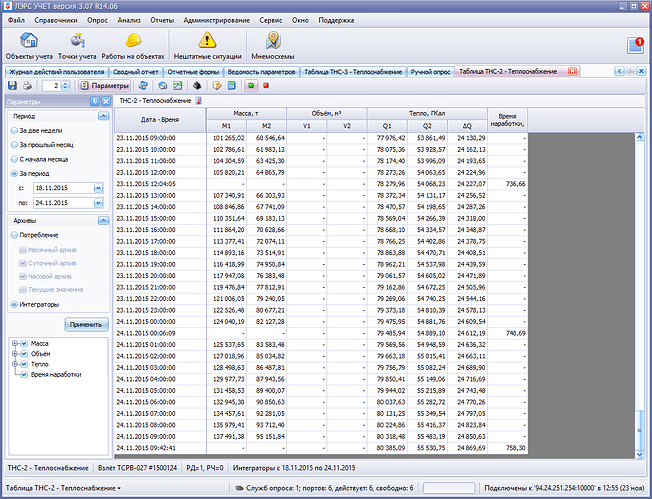652x499 pixels.
Task: Click the chart graph icon in toolbar
Action: coord(178,86)
